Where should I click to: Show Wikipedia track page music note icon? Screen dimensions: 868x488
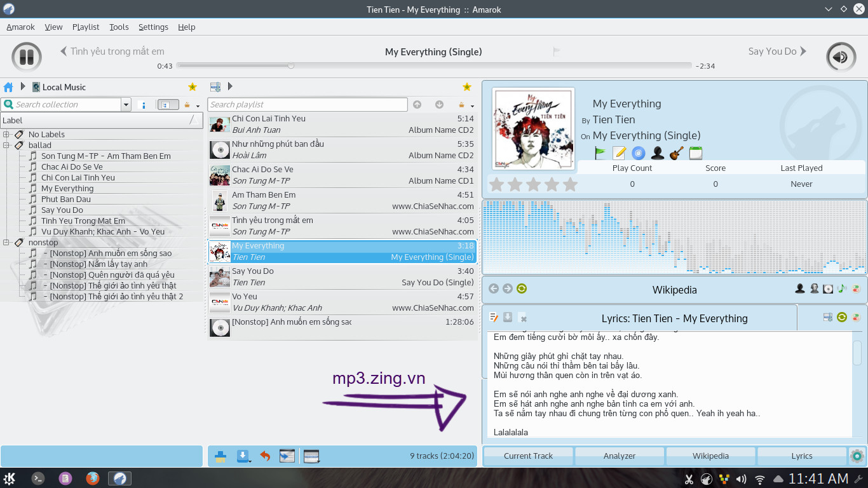point(842,288)
